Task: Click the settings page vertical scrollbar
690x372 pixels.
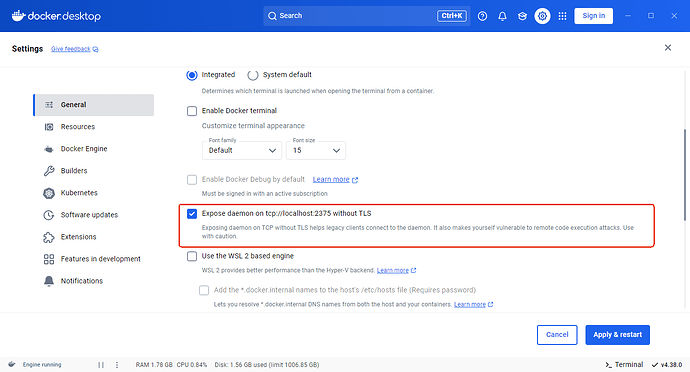Action: (x=684, y=175)
